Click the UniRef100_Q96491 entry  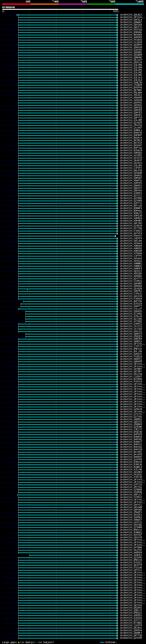point(131,311)
